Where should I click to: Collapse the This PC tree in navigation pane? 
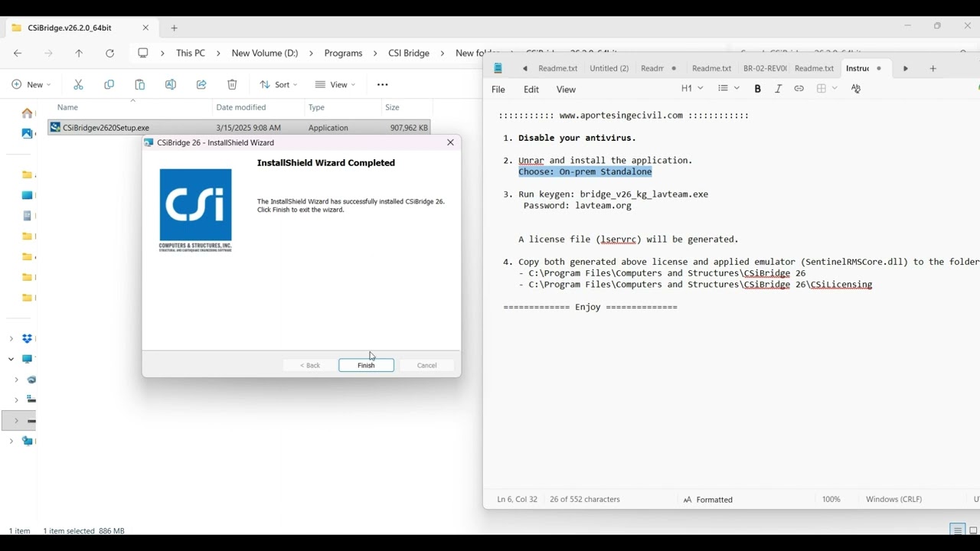11,359
